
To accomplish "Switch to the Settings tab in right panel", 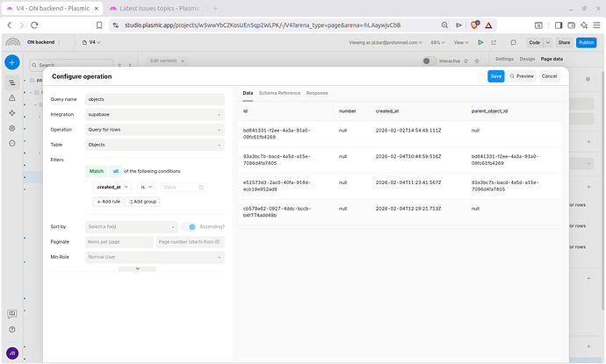I will 504,59.
